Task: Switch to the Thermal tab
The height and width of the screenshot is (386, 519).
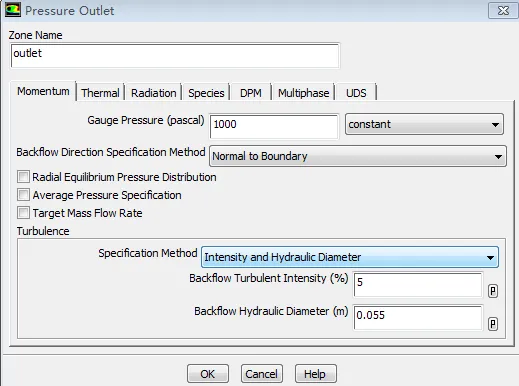Action: (100, 93)
